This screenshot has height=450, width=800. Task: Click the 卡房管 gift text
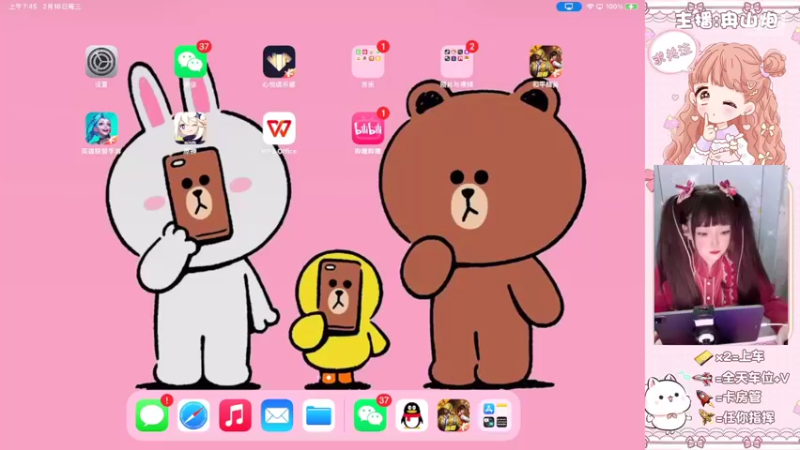pyautogui.click(x=739, y=397)
